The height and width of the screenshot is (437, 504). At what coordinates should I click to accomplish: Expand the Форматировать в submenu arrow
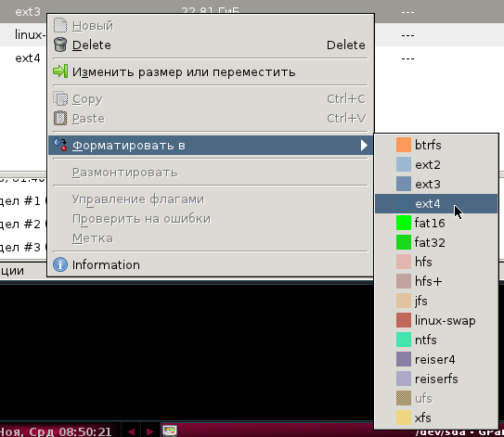click(x=364, y=146)
